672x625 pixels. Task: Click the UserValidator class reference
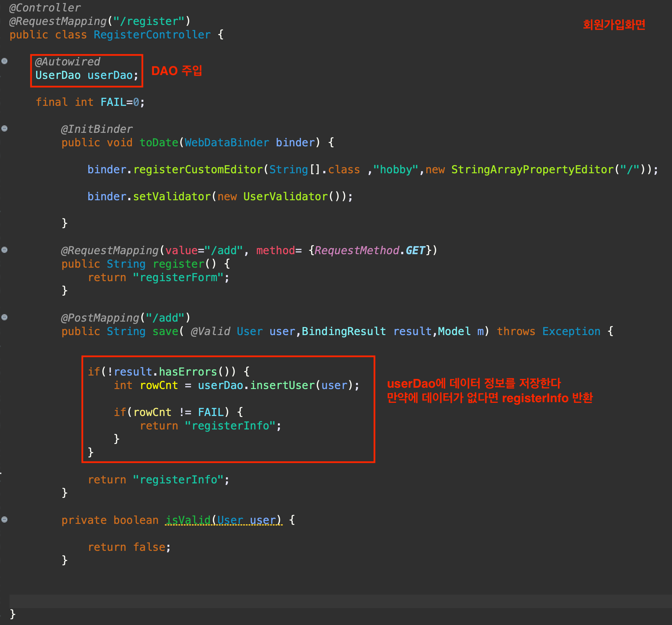coord(285,197)
